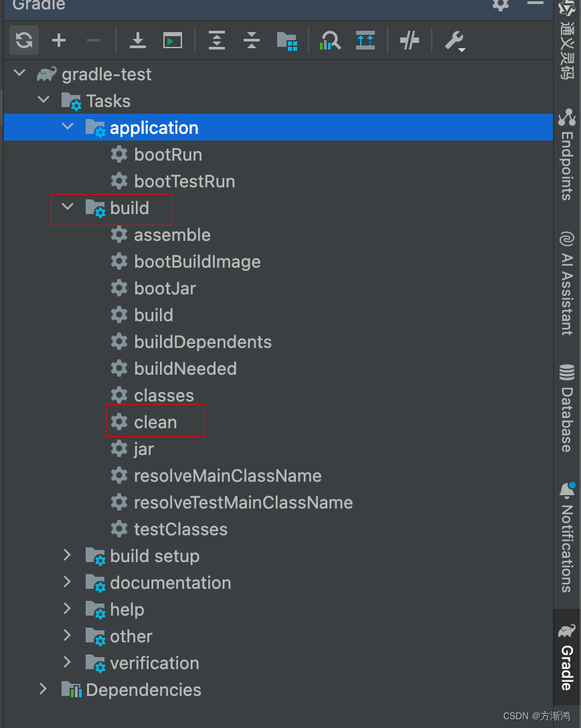Open the dependency analyzer magnifier icon
This screenshot has width=581, height=728.
tap(330, 40)
